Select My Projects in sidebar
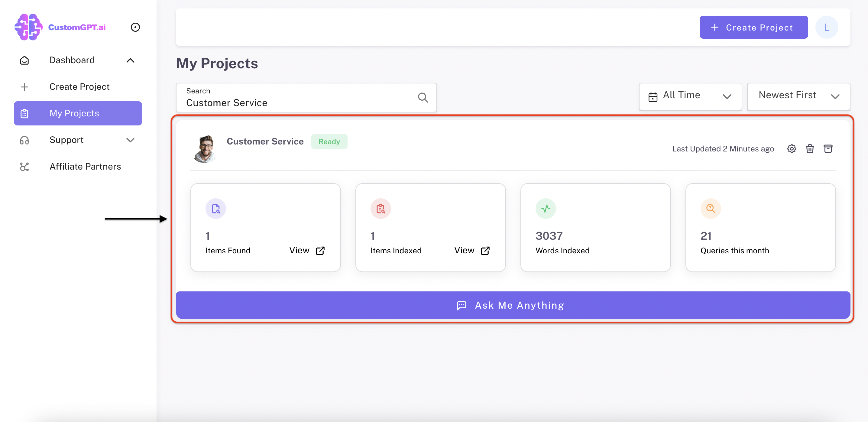Viewport: 868px width, 422px height. [78, 113]
